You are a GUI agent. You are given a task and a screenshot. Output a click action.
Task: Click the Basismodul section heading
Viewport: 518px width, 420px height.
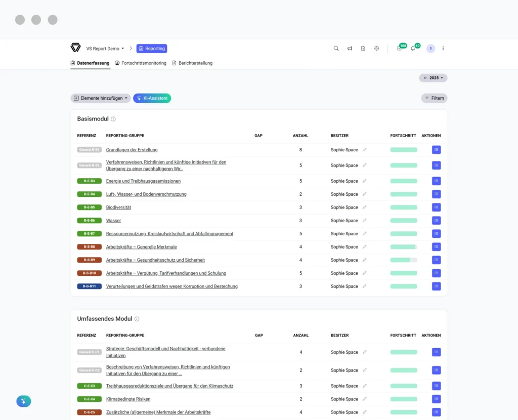(x=93, y=119)
